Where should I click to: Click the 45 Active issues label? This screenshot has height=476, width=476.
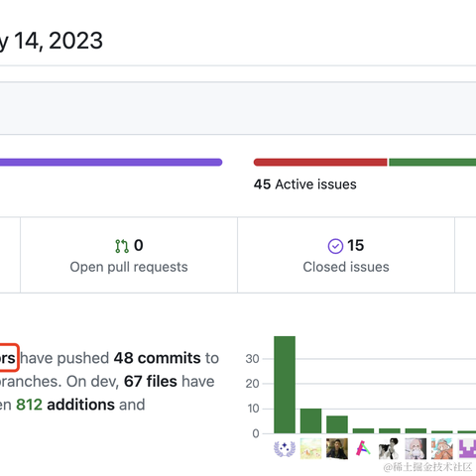[305, 184]
